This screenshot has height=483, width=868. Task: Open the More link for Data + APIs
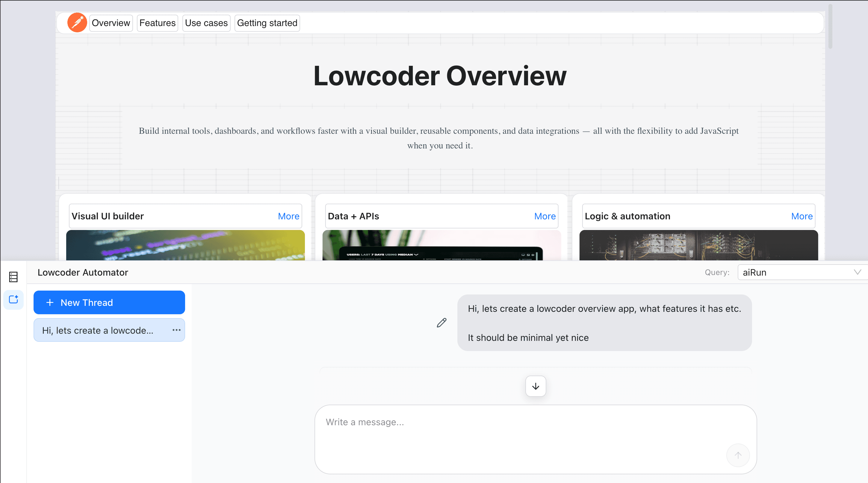pyautogui.click(x=545, y=216)
